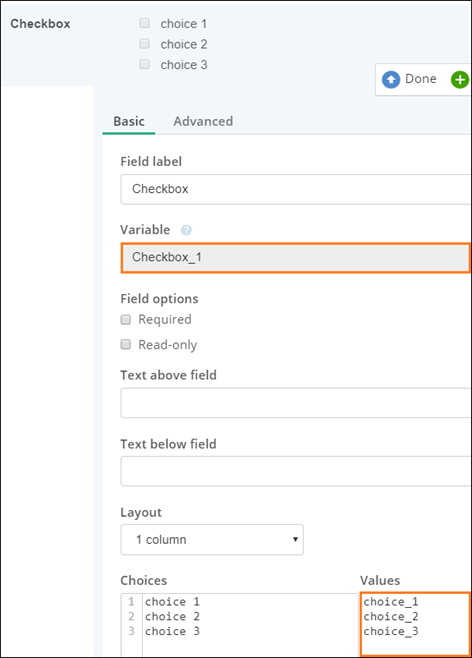Open the Variable help question icon
This screenshot has height=658, width=472.
(x=186, y=230)
